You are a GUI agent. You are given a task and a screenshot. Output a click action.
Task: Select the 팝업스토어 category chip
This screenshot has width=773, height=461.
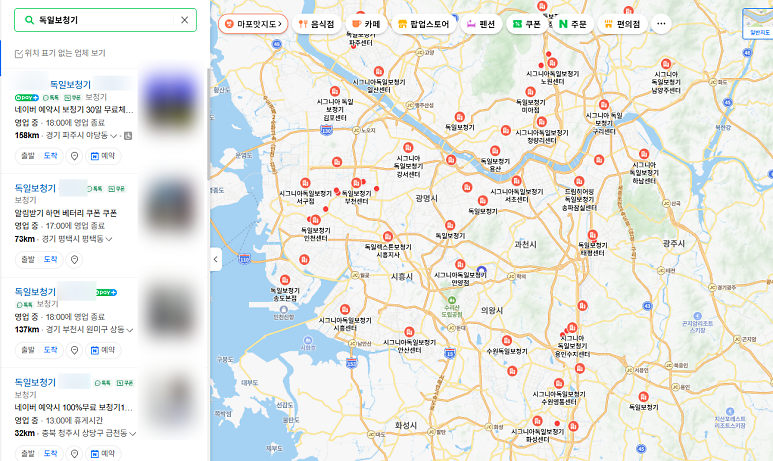tap(423, 24)
